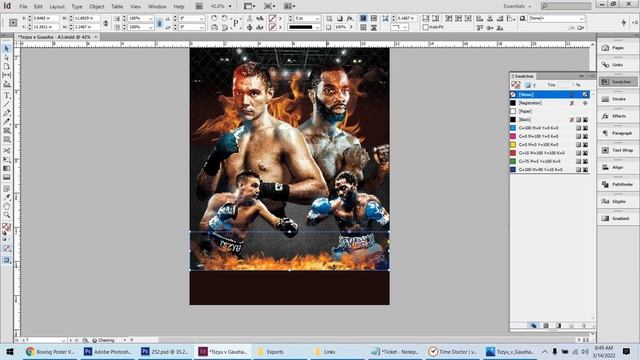Select the [Registration] swatch

point(550,103)
